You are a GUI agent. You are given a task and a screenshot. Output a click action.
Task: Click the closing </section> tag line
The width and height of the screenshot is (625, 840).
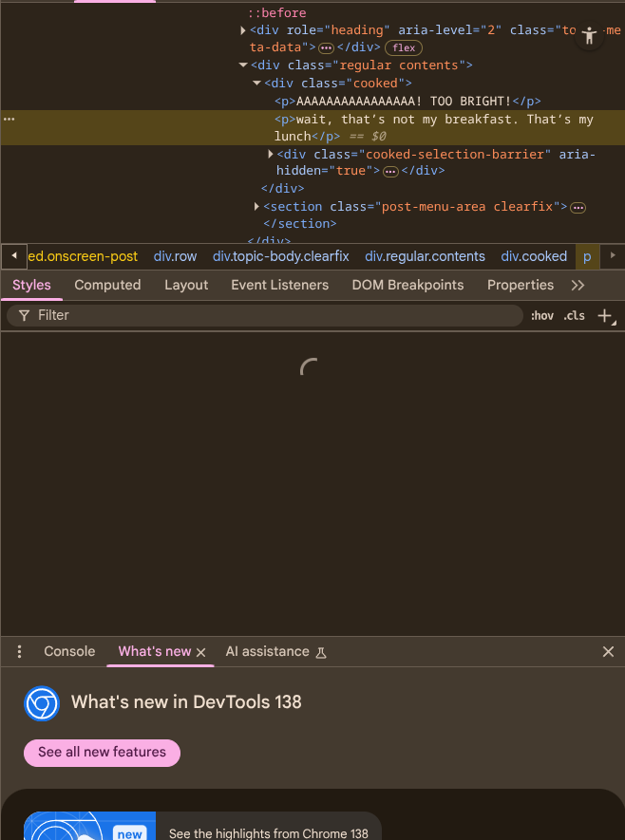[300, 223]
